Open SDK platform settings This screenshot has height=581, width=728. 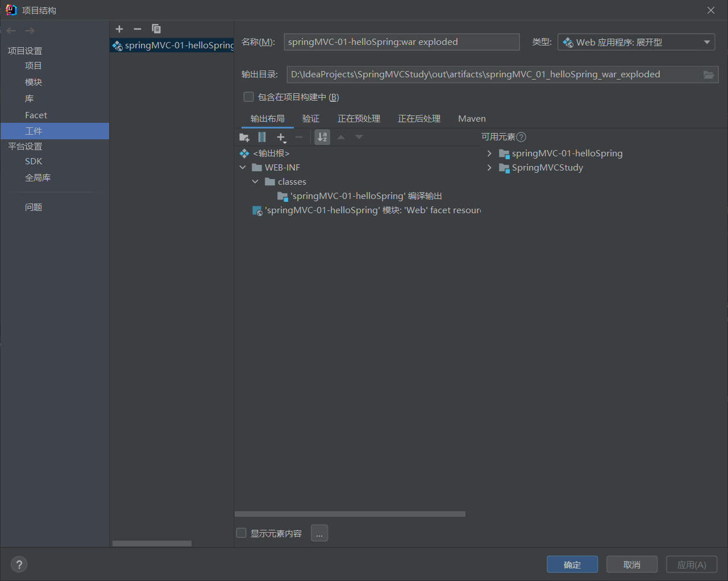pos(34,161)
